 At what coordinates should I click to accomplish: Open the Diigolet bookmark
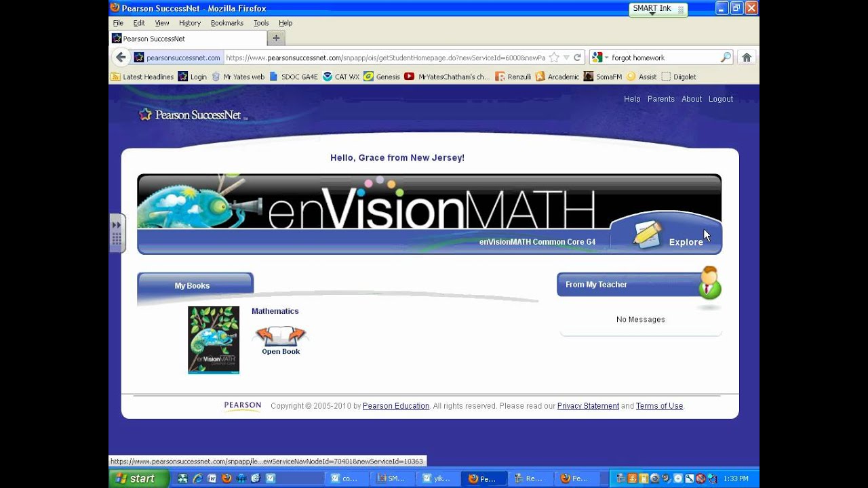pos(679,77)
